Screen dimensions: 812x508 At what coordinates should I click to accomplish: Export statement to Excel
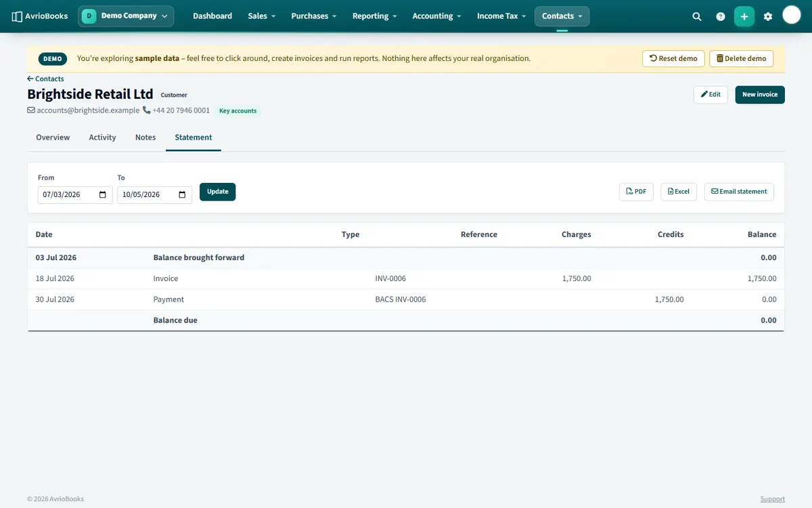coord(678,192)
